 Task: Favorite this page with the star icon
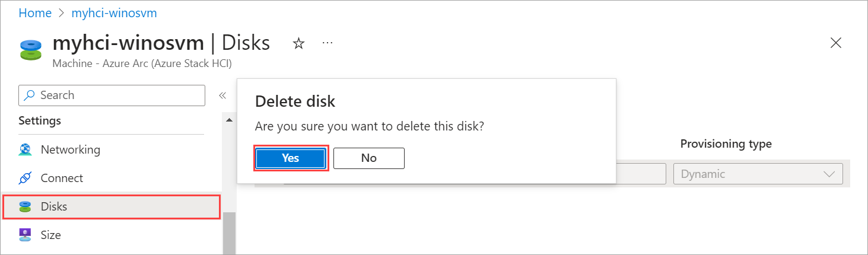(x=299, y=43)
